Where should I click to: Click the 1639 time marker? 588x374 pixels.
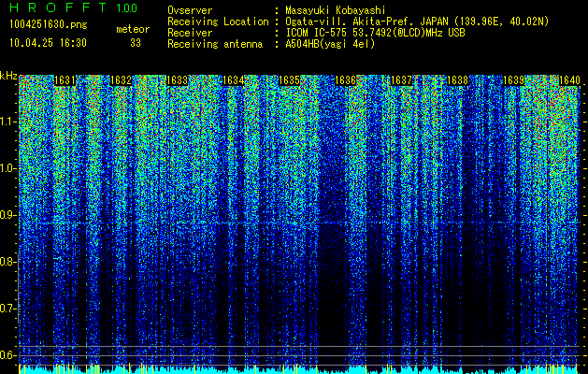coord(514,80)
